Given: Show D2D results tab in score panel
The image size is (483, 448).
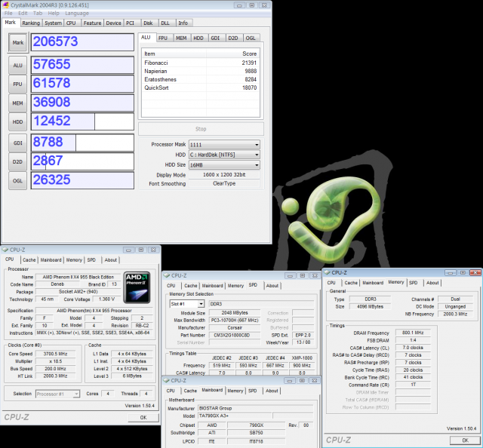Looking at the screenshot, I should pos(233,38).
